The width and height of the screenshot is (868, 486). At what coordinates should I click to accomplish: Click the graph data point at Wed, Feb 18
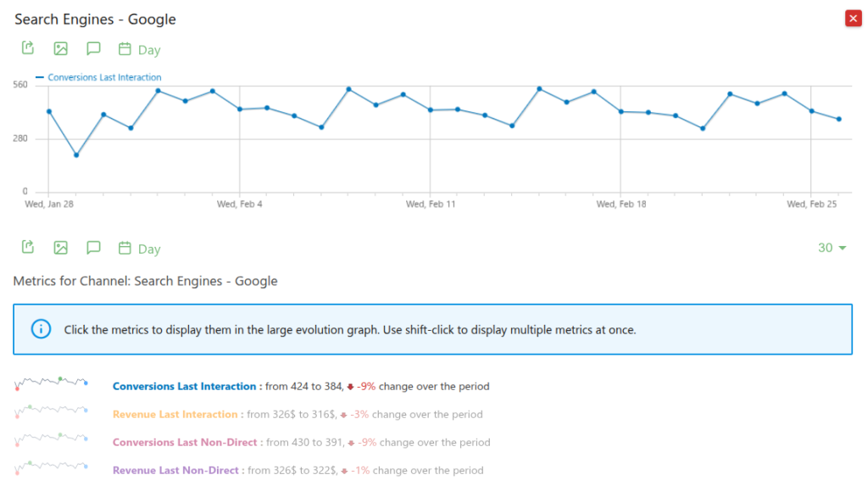[x=620, y=111]
